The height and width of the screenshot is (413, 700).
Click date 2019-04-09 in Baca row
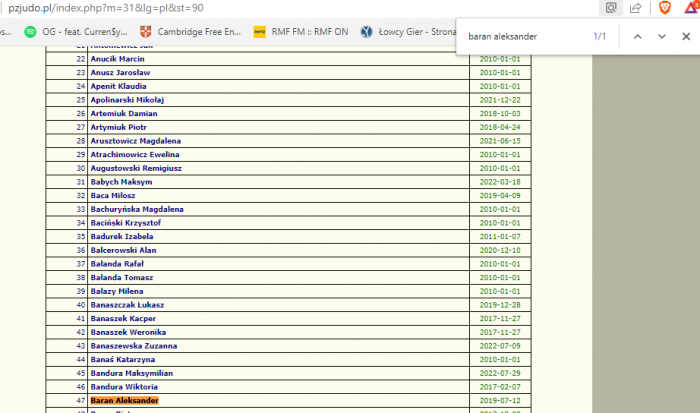500,196
